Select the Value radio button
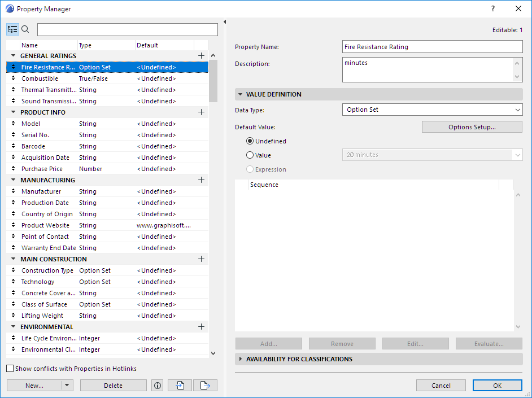 (x=250, y=155)
